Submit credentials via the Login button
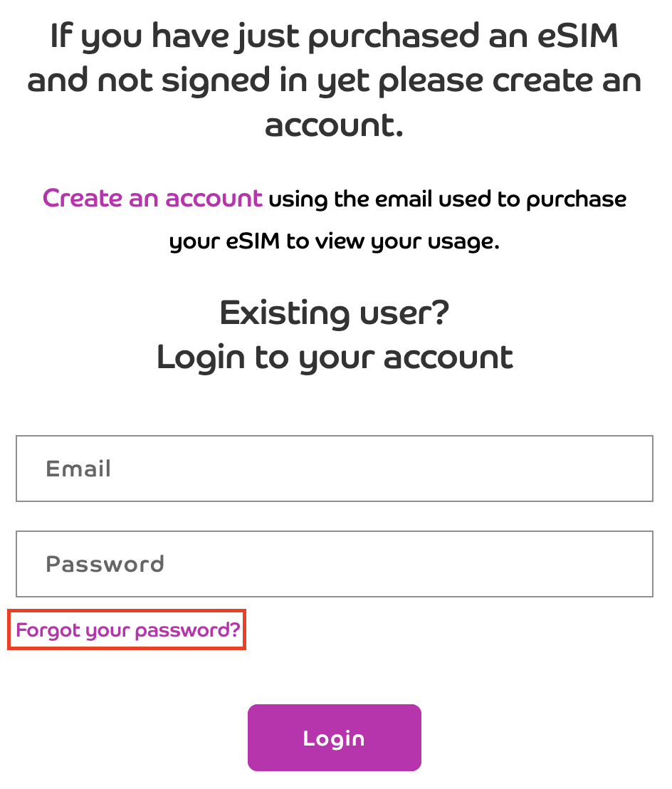The width and height of the screenshot is (672, 789). pyautogui.click(x=335, y=738)
